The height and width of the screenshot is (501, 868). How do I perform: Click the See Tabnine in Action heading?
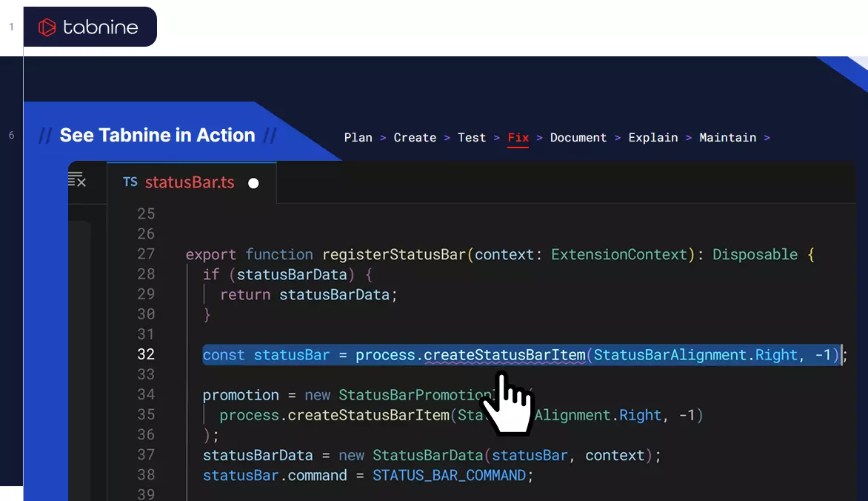click(x=157, y=136)
